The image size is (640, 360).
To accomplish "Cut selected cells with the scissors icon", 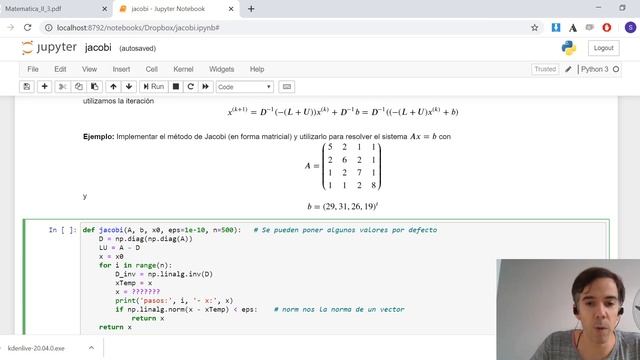I will coord(62,87).
